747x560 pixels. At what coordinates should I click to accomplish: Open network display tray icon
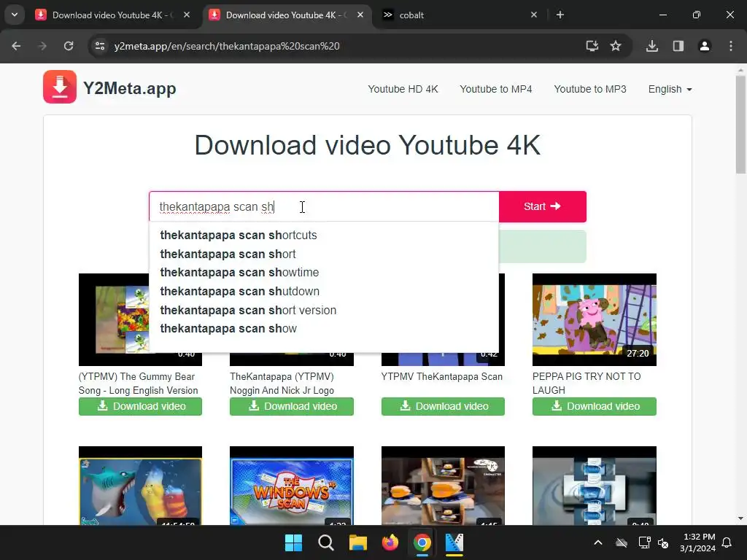click(645, 542)
